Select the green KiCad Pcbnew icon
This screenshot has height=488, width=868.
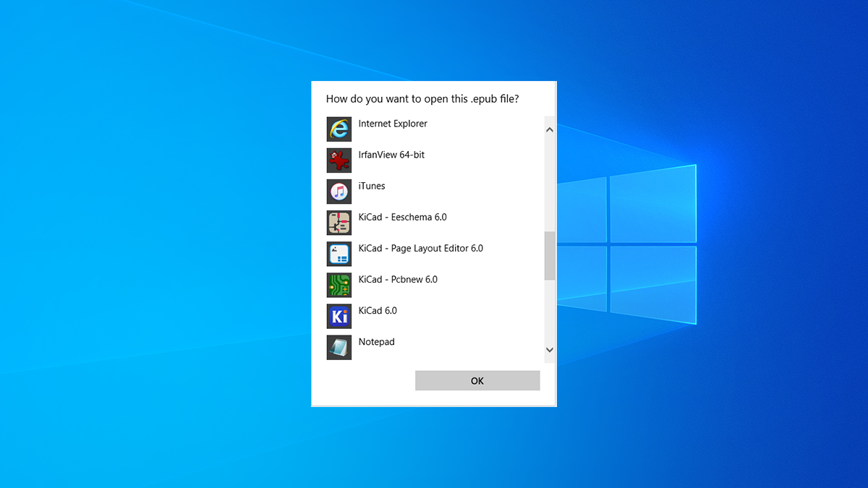pyautogui.click(x=339, y=285)
